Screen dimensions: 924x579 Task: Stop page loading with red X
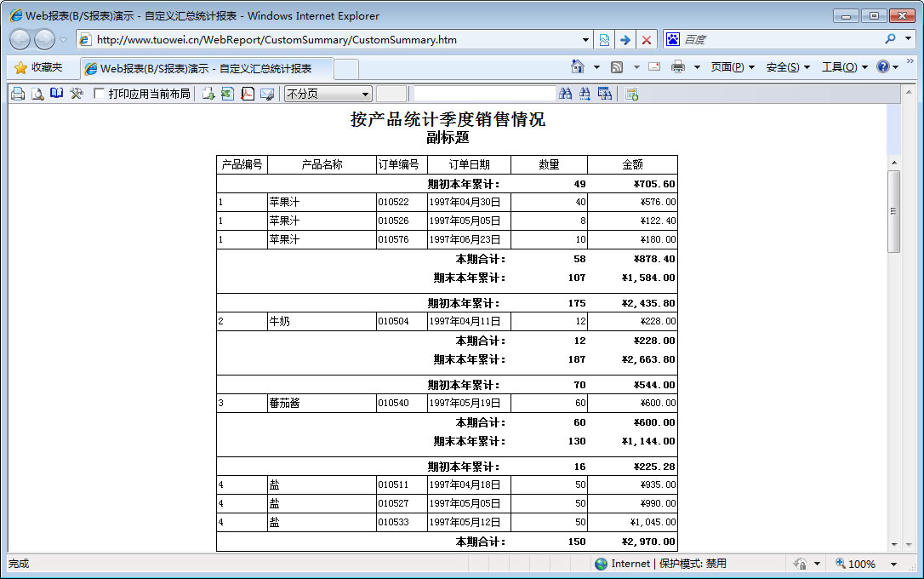pyautogui.click(x=647, y=40)
